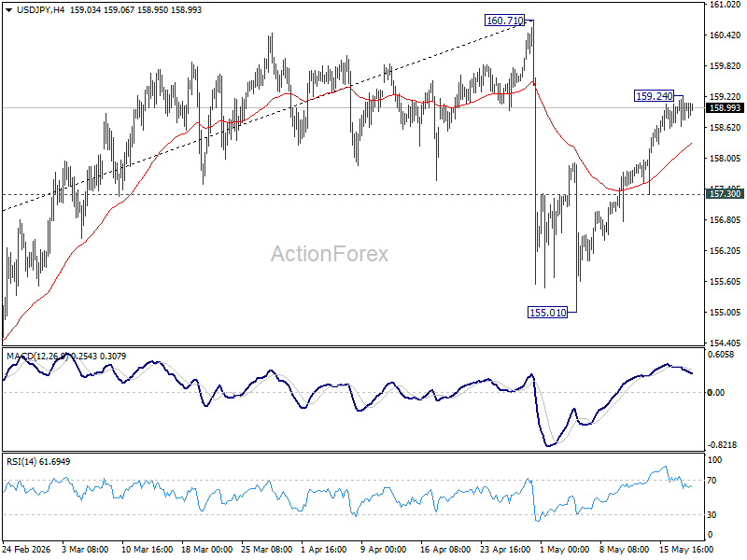This screenshot has width=747, height=560.
Task: Select the 15 May 16:00 time label
Action: point(686,550)
